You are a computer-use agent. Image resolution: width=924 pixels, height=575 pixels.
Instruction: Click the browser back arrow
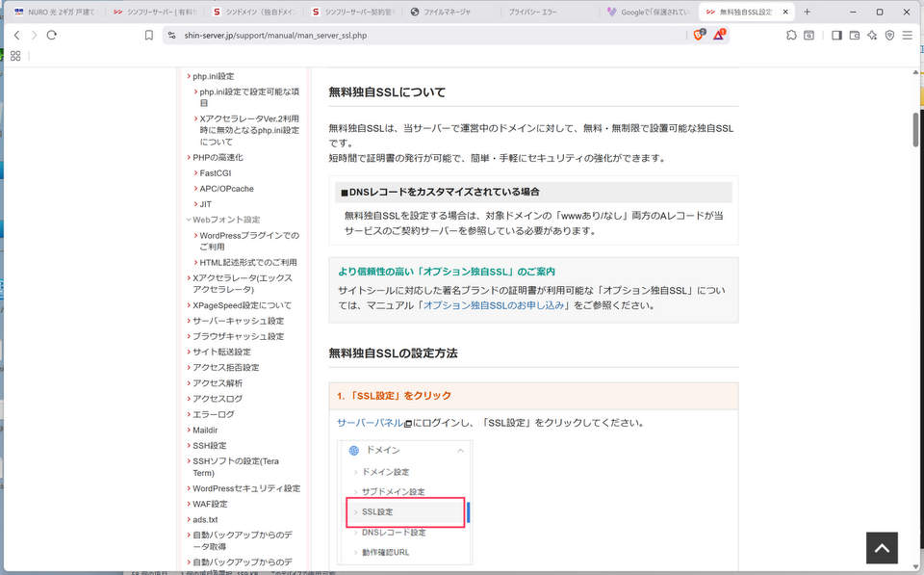click(16, 35)
